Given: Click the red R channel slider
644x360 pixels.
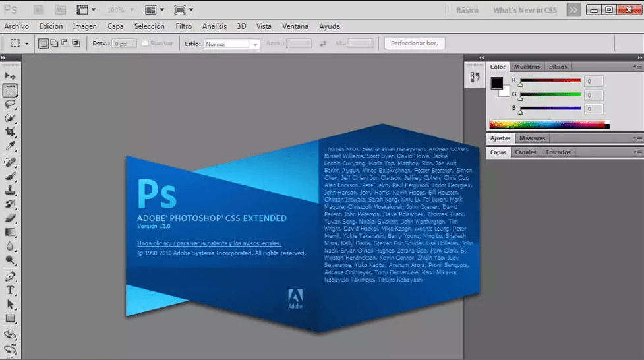Looking at the screenshot, I should tap(550, 80).
